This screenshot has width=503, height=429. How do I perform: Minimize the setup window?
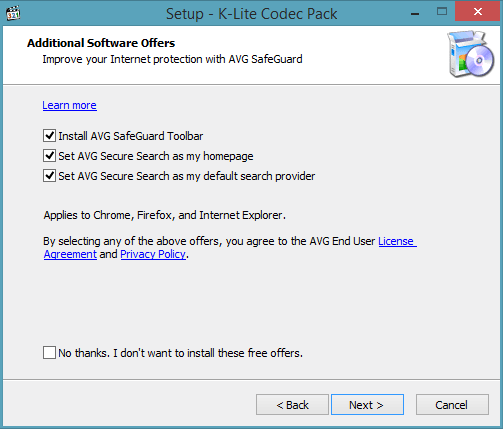(415, 13)
